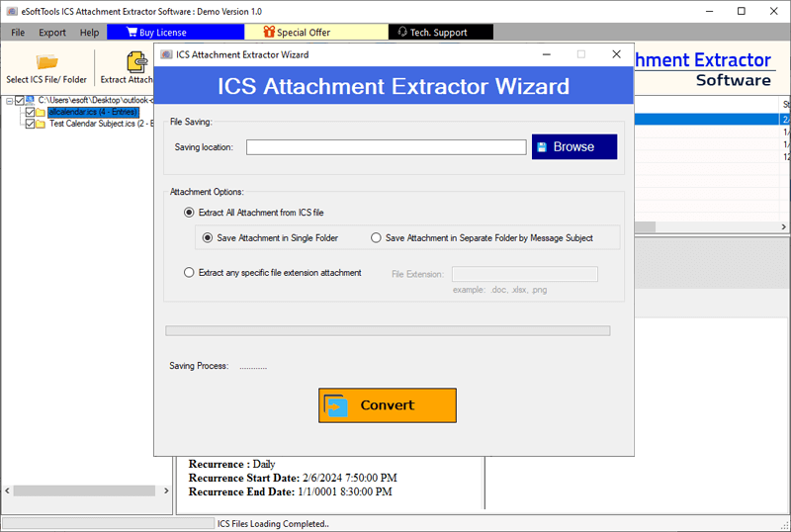Click the gift icon in Special Offer
The height and width of the screenshot is (532, 791).
(269, 32)
